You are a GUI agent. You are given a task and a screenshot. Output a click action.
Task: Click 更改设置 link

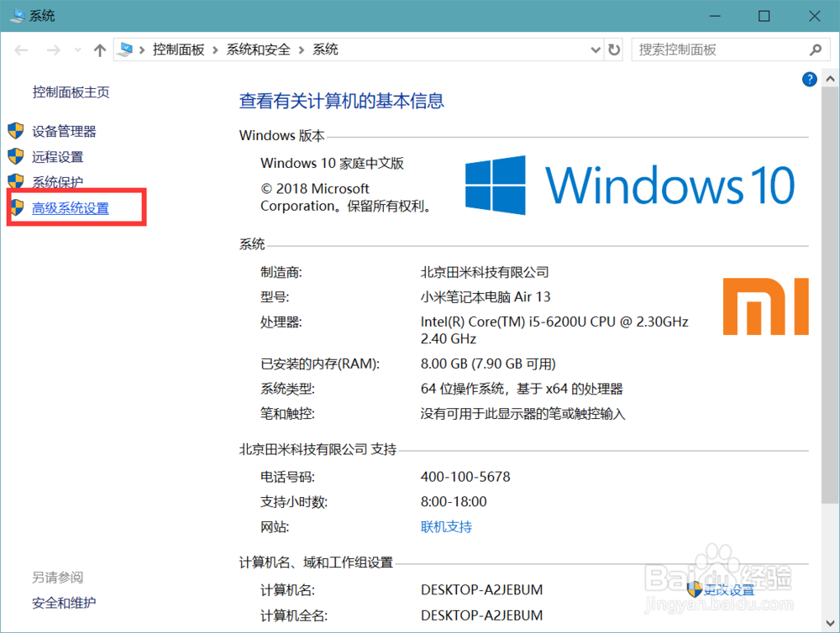point(728,590)
